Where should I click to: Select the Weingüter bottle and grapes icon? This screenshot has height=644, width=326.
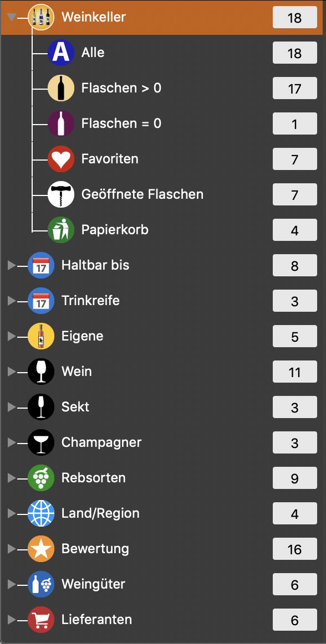click(x=41, y=584)
